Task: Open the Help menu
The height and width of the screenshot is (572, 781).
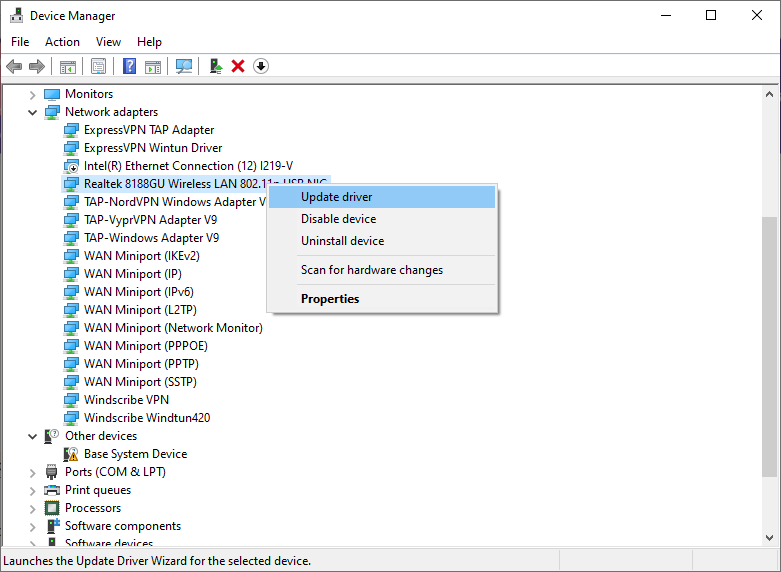Action: click(149, 42)
